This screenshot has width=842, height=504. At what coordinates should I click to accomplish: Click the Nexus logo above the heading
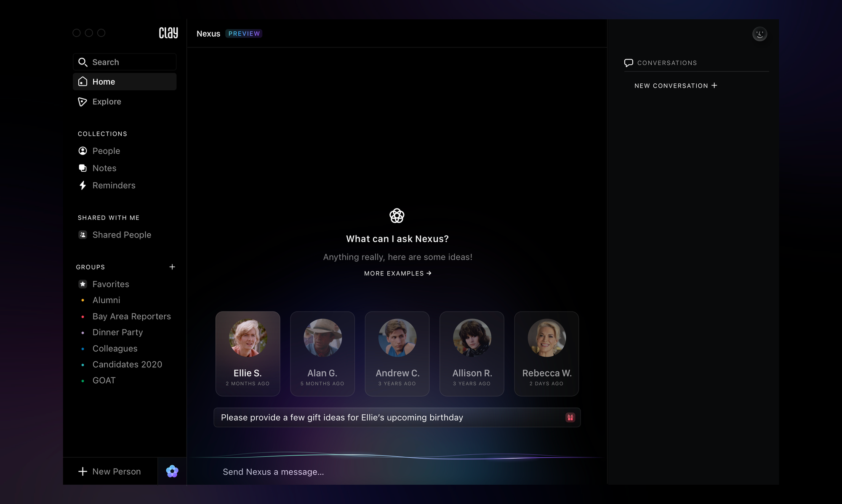[397, 216]
